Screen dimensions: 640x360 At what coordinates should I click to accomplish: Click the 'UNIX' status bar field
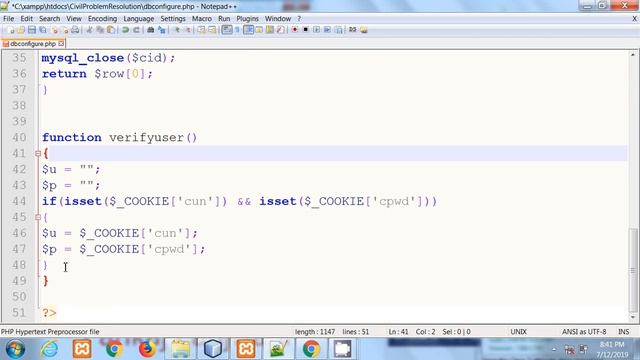[518, 332]
